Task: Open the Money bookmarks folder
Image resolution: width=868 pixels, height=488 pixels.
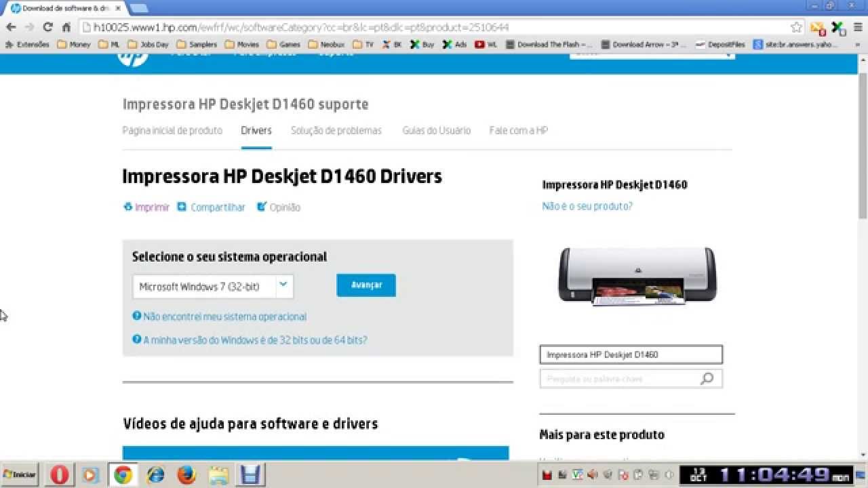Action: tap(74, 44)
